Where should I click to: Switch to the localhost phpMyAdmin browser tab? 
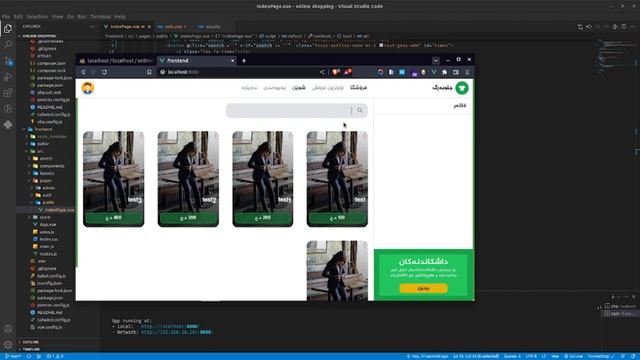point(116,61)
